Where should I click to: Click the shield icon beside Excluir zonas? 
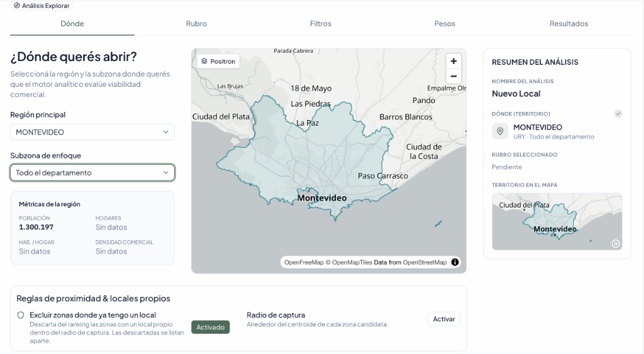[21, 315]
